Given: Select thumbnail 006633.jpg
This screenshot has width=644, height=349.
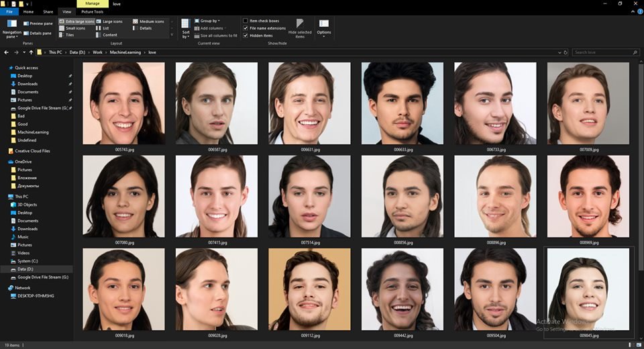Looking at the screenshot, I should 402,103.
